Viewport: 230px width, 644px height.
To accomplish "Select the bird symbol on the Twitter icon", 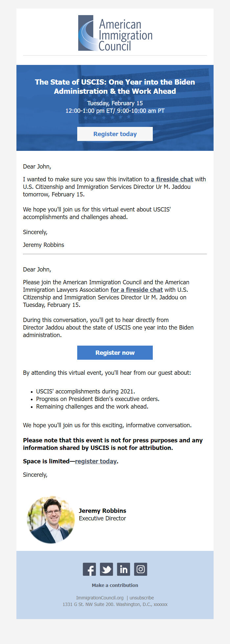I will [106, 569].
